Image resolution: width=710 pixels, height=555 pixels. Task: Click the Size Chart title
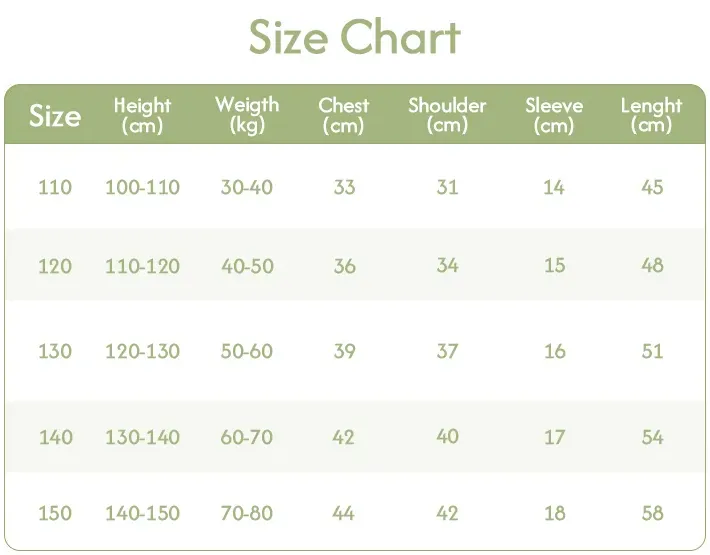[x=354, y=38]
